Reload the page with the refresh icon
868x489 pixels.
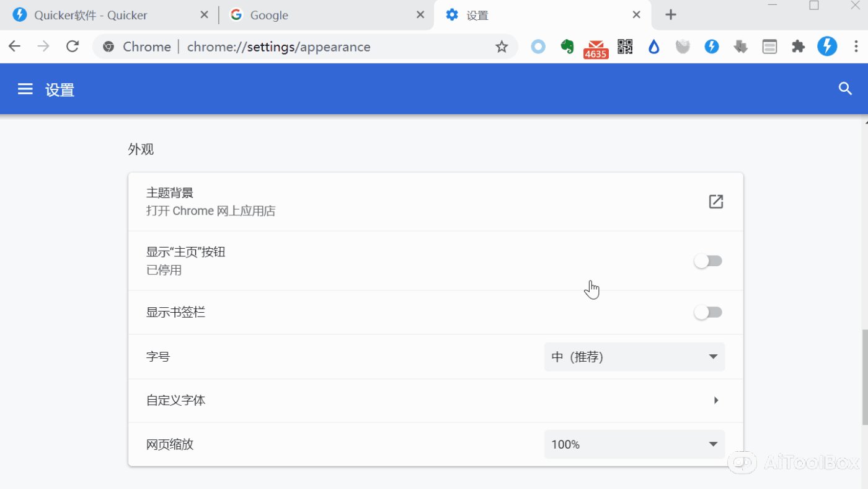click(x=73, y=47)
